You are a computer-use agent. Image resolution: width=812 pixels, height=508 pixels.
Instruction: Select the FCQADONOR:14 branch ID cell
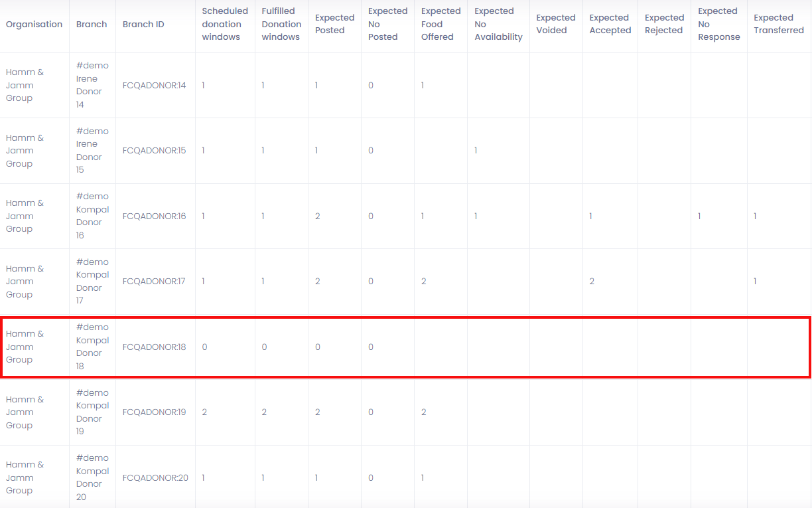155,86
